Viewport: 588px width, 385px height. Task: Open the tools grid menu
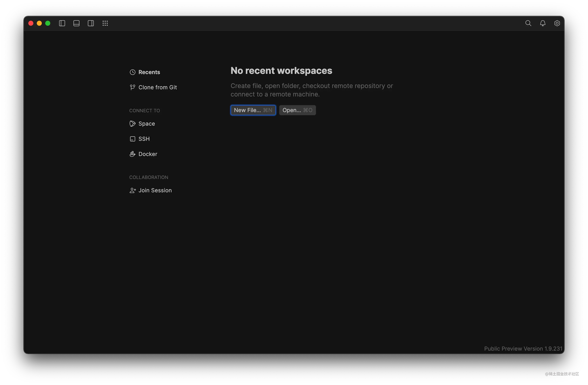point(105,23)
